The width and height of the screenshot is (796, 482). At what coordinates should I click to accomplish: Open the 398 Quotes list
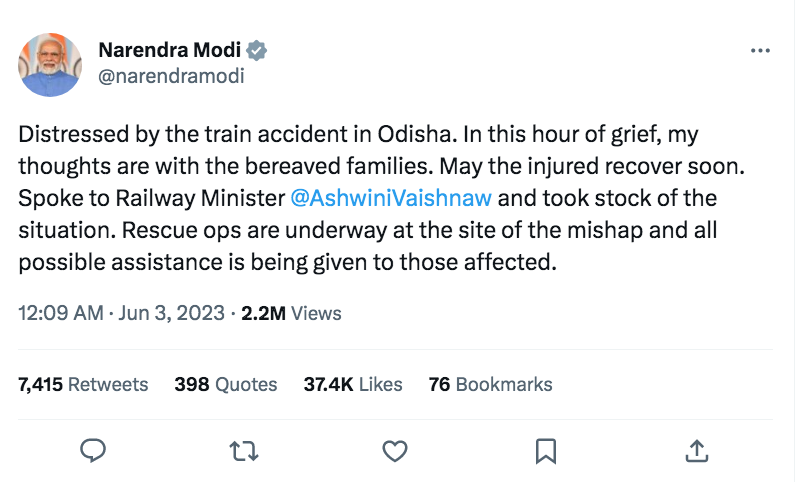click(225, 384)
